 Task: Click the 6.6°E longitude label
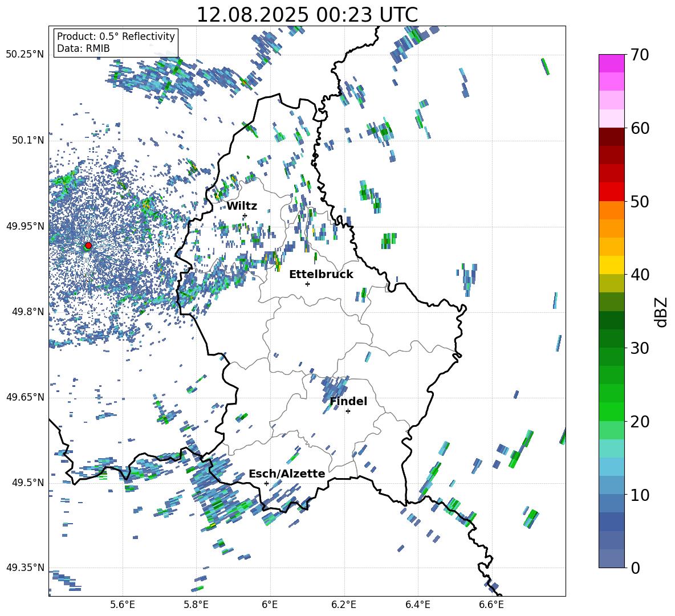pos(491,605)
